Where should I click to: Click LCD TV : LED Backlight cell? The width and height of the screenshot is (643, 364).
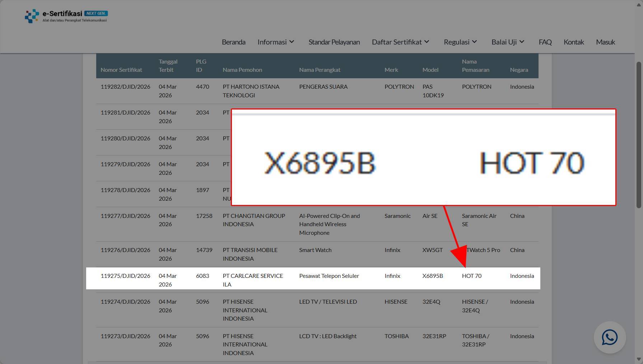328,336
